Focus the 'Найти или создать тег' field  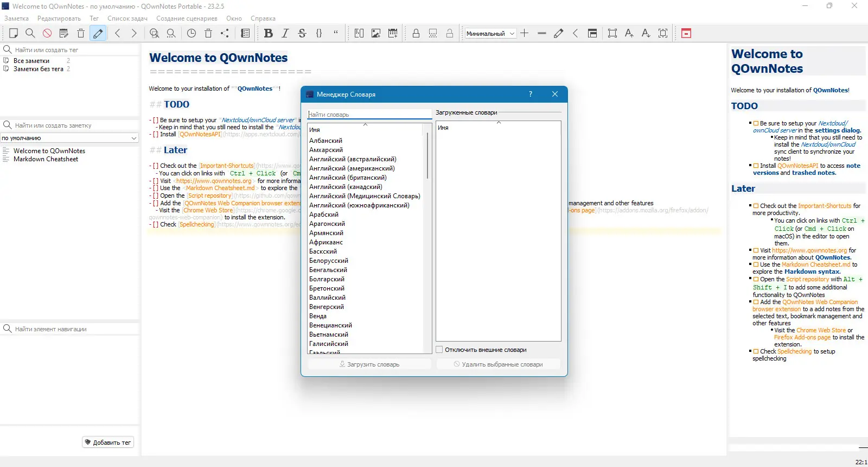(x=76, y=50)
